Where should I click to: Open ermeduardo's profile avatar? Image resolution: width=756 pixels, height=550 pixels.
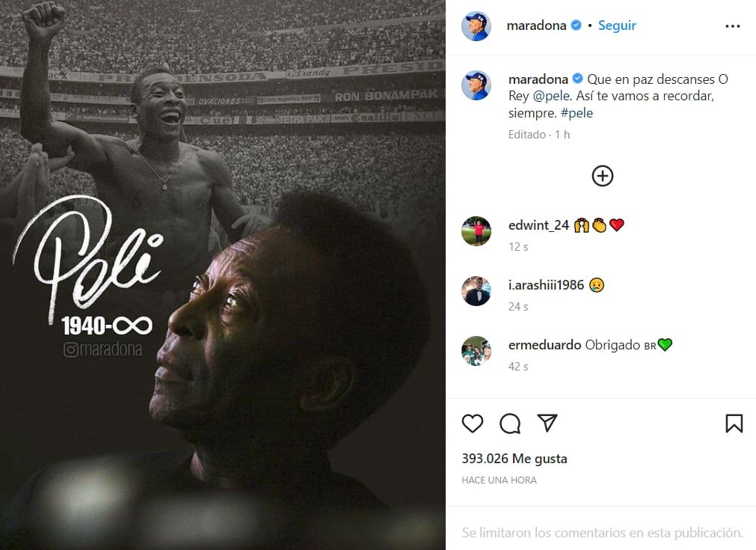click(x=476, y=349)
